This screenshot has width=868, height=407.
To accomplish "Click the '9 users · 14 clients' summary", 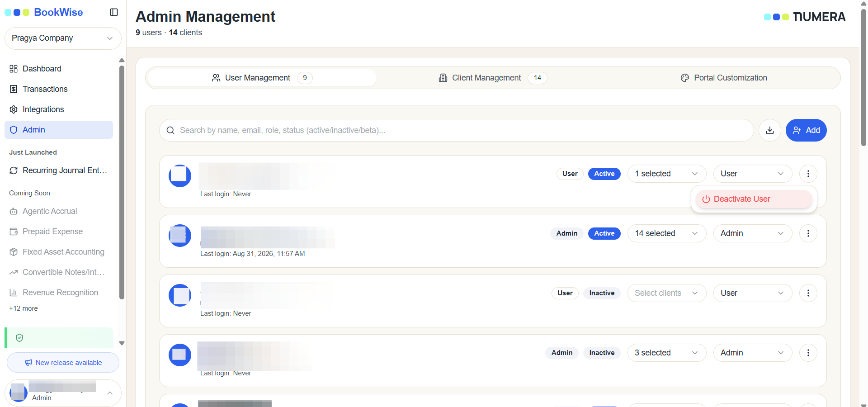I will pyautogui.click(x=169, y=33).
